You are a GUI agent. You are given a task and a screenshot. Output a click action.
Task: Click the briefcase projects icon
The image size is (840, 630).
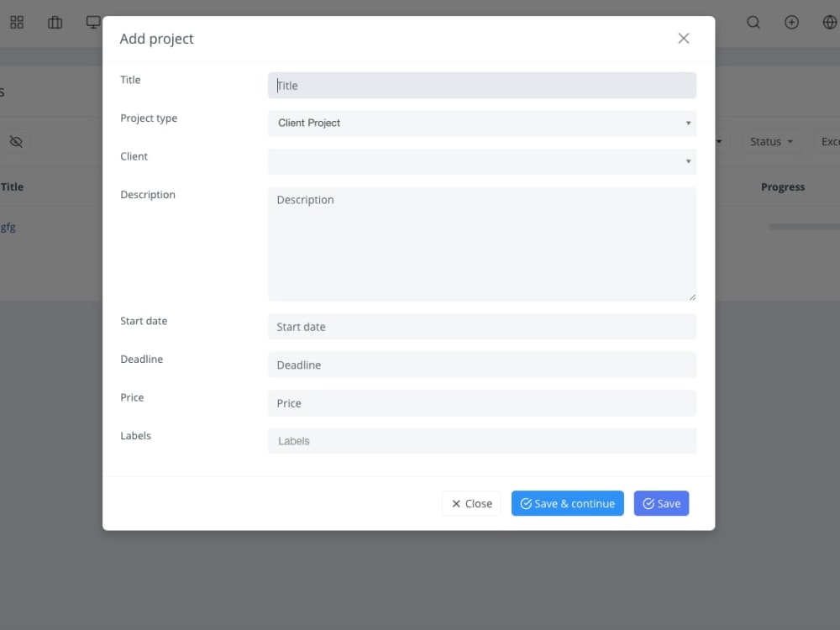coord(55,23)
